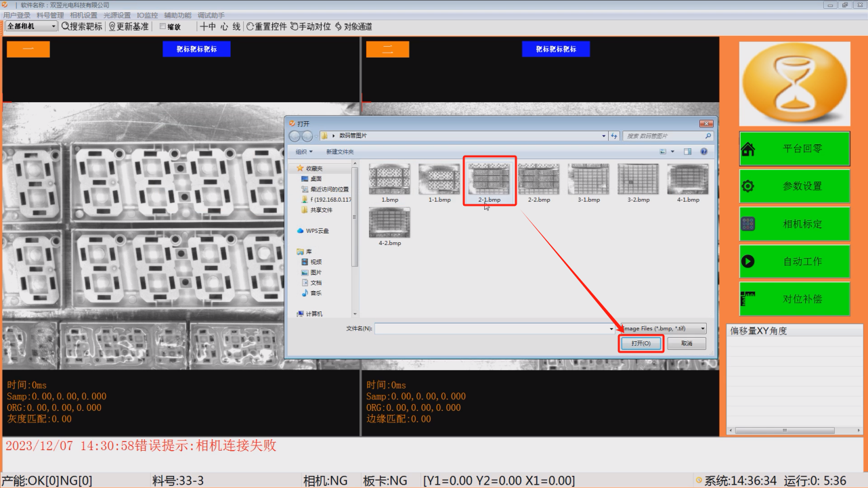Click the 搜索靶标 search target tool

point(82,26)
